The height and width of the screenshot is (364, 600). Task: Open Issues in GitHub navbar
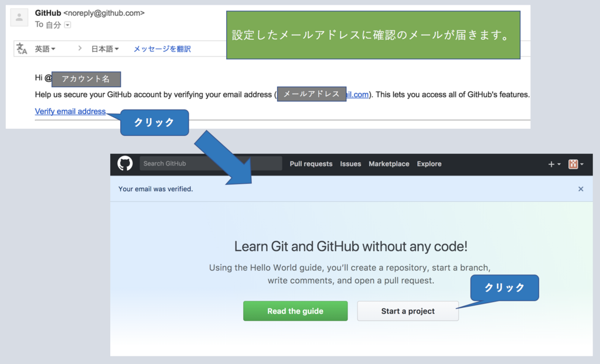click(x=350, y=164)
